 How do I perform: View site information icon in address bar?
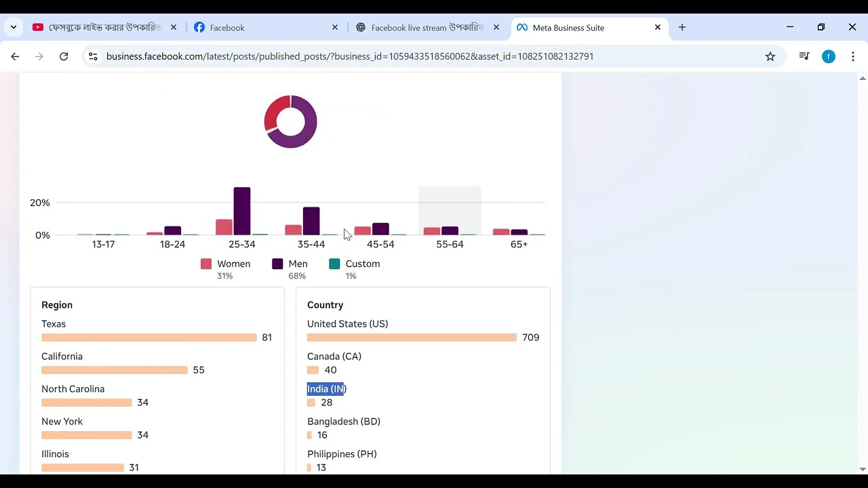click(94, 56)
